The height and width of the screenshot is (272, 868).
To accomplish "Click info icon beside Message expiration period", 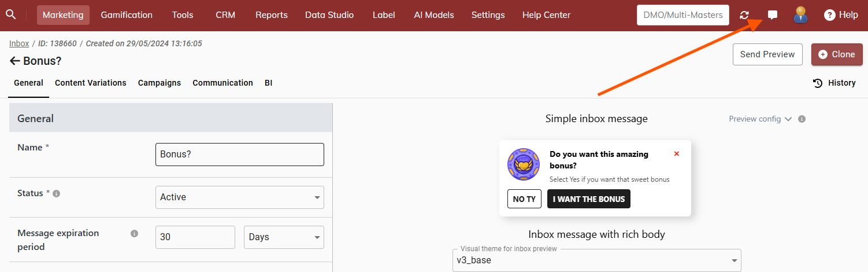I will click(x=134, y=234).
